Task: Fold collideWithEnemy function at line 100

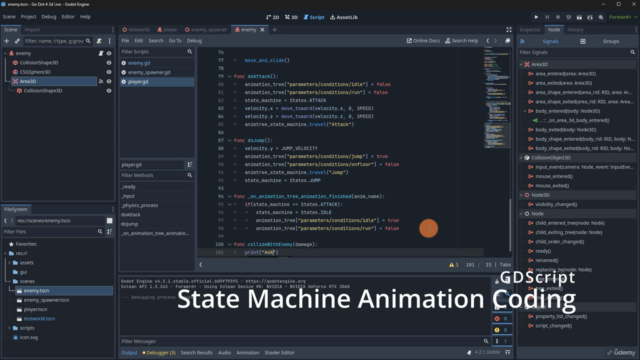Action: pyautogui.click(x=229, y=244)
